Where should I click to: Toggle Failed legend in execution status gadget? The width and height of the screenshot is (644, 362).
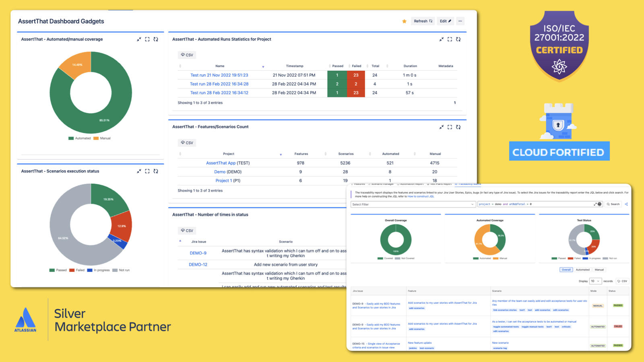[x=77, y=270]
